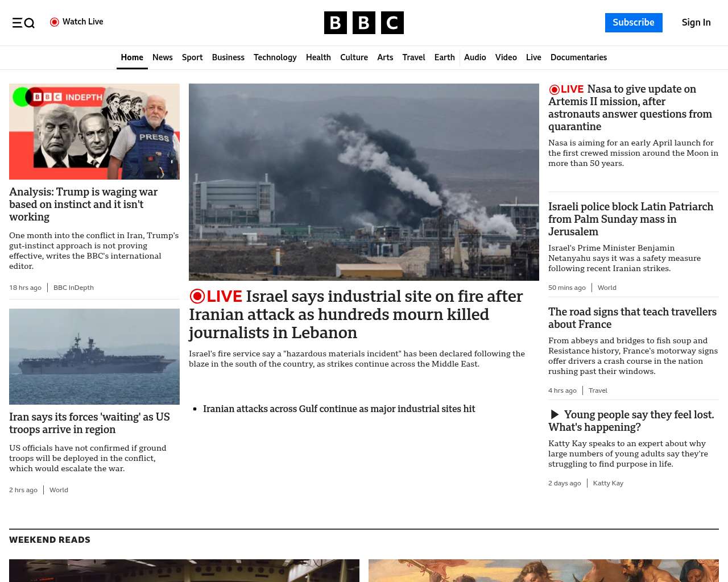Click the Katty Kay author tag
The width and height of the screenshot is (728, 582).
click(608, 483)
